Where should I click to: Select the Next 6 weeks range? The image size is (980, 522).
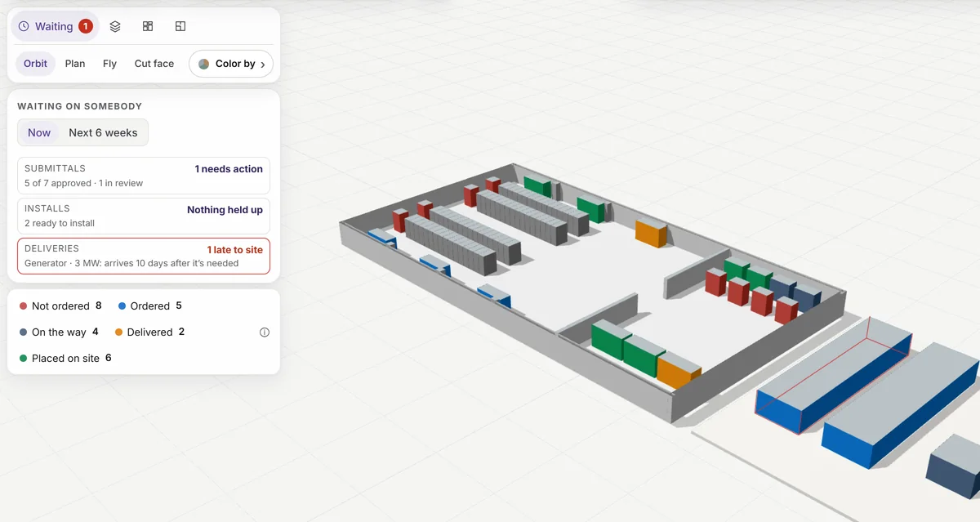tap(103, 132)
